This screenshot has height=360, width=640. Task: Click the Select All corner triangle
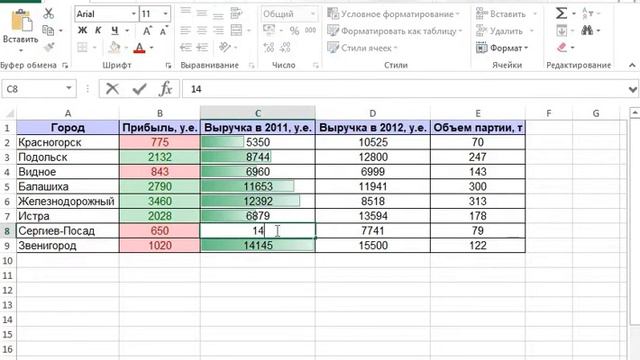point(9,113)
